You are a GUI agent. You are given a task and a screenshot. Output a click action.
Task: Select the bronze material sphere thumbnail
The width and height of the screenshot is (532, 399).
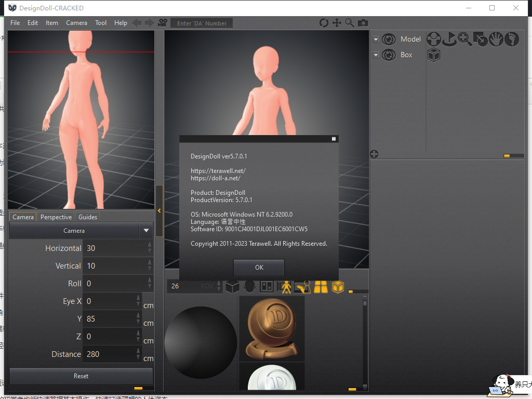pos(272,328)
